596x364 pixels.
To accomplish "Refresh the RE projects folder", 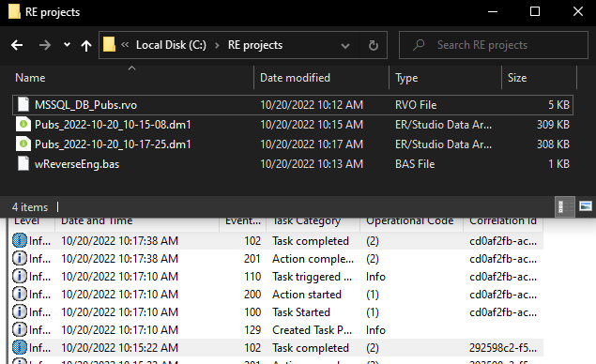I will [374, 46].
